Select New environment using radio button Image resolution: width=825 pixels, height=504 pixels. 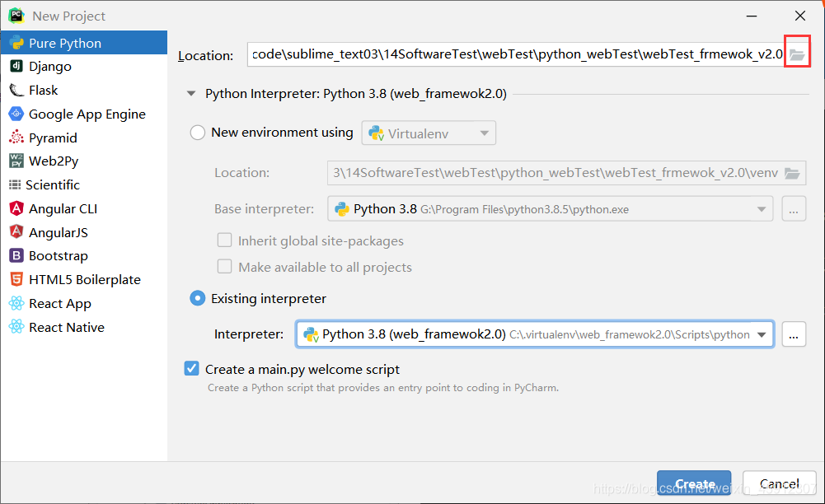[197, 133]
